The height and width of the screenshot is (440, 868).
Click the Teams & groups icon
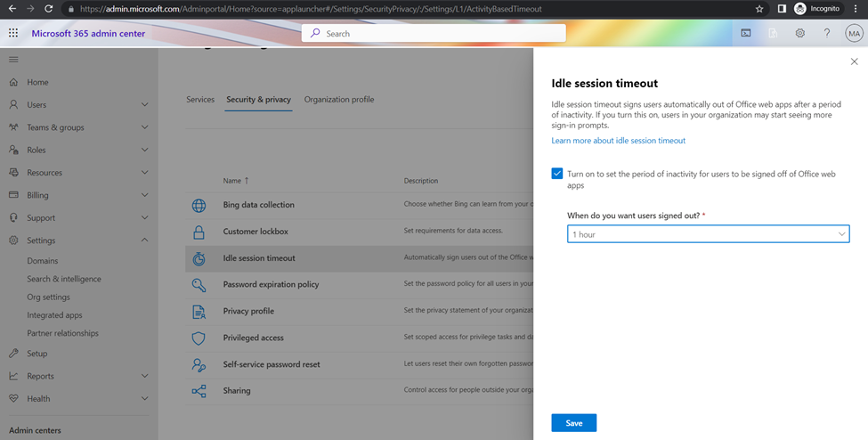[x=14, y=127]
